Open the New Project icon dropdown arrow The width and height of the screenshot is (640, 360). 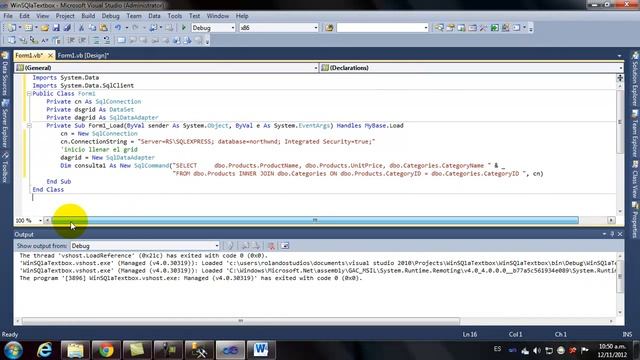(x=20, y=28)
